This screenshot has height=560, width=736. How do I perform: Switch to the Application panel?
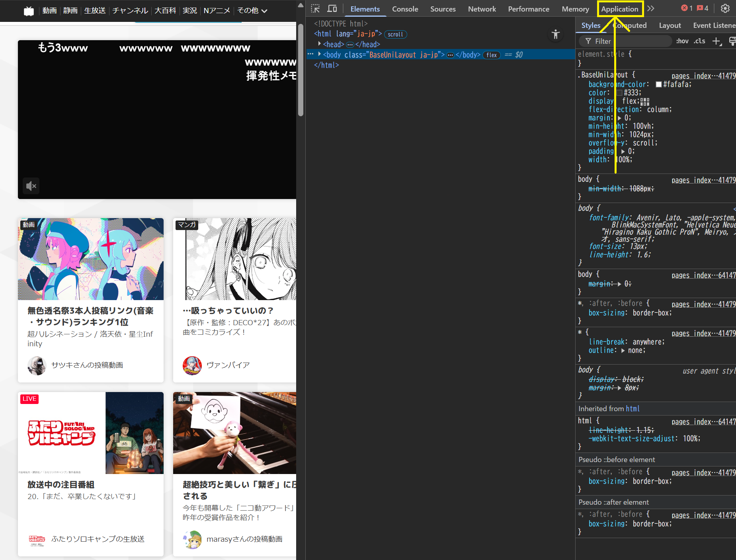tap(620, 8)
